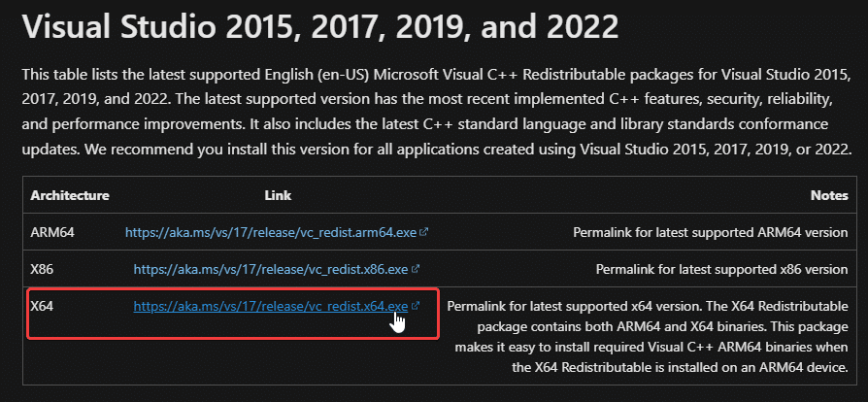Open the external link icon beside ARM64 download
This screenshot has height=402, width=868.
click(x=424, y=233)
